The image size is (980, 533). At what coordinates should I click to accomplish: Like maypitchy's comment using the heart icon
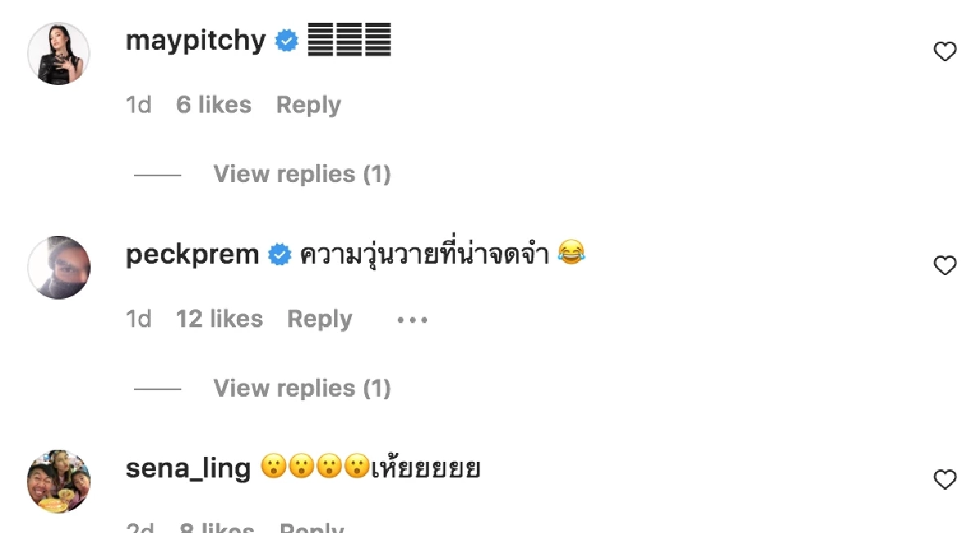[x=945, y=51]
